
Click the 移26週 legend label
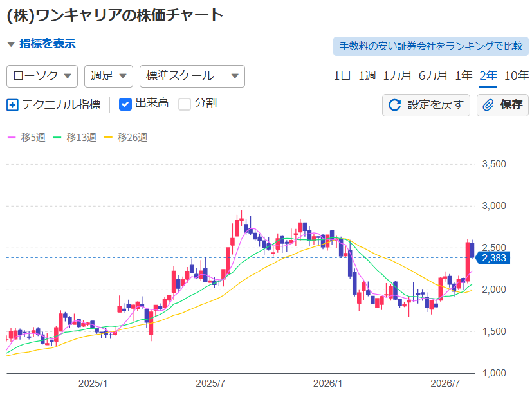click(133, 138)
